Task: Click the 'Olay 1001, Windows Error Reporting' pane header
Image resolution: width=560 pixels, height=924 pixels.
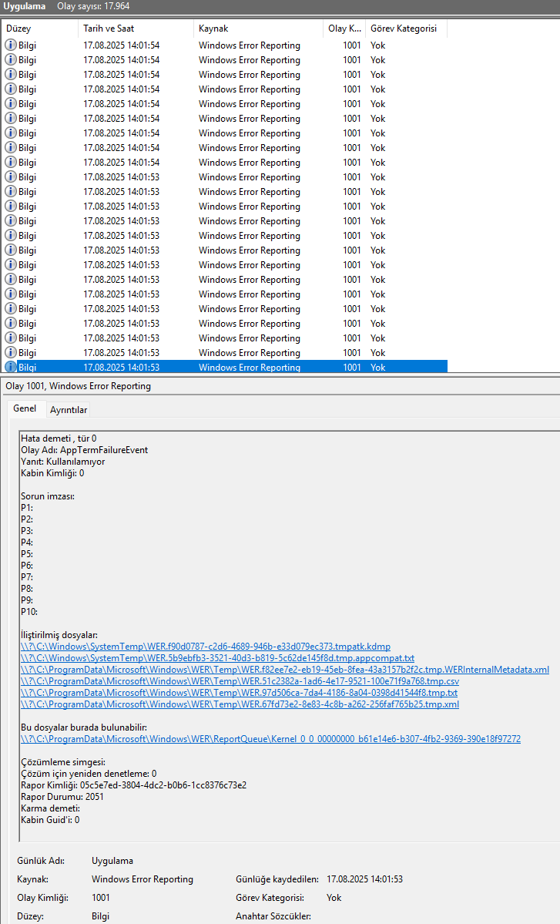Action: [79, 386]
